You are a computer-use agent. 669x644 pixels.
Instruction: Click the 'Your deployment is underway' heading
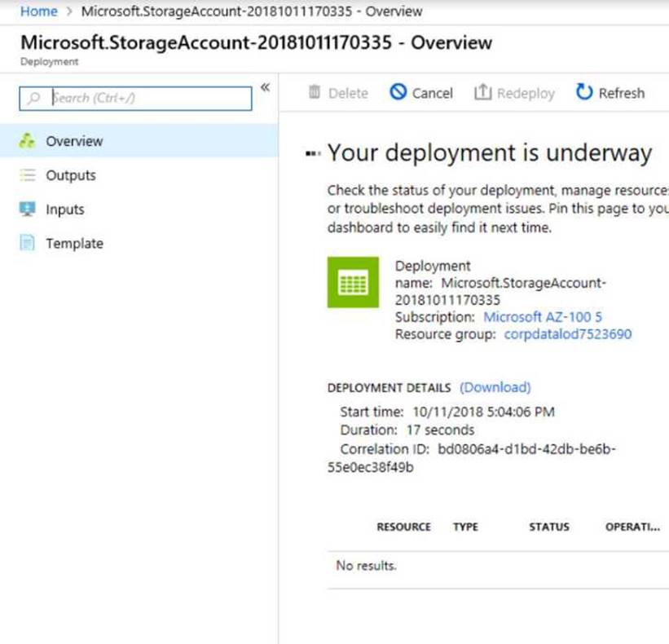[x=490, y=152]
